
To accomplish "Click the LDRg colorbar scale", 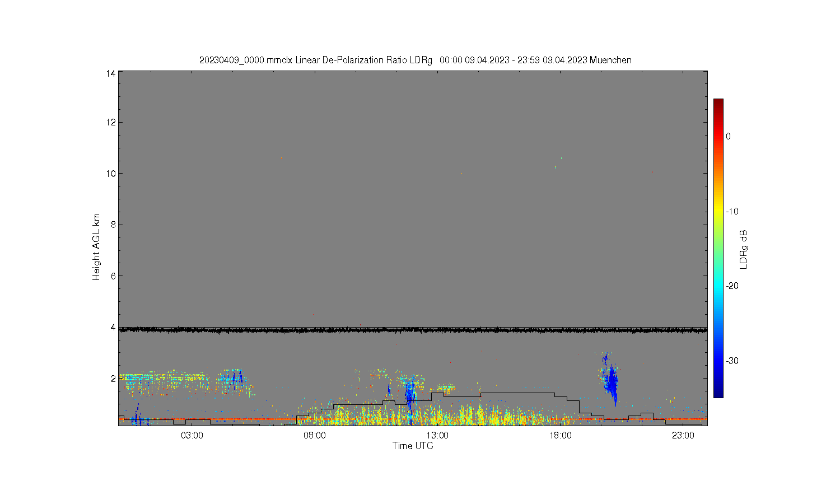I will coord(718,248).
